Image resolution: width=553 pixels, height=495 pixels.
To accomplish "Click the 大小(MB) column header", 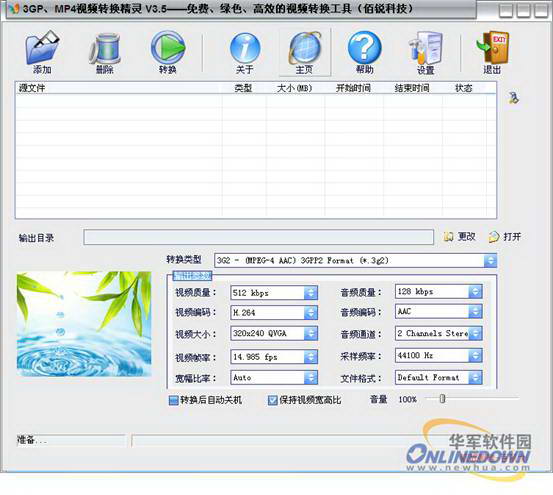I will click(x=295, y=88).
